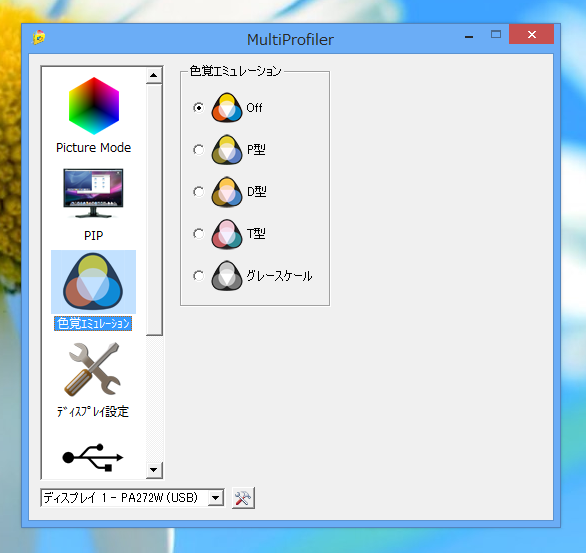Maximize the MultiProfiler window
586x553 pixels.
pos(496,35)
